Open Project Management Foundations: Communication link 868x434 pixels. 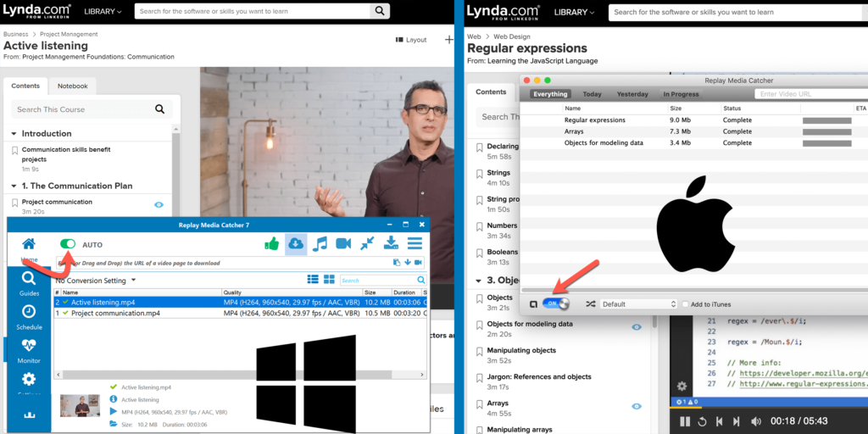[x=97, y=57]
